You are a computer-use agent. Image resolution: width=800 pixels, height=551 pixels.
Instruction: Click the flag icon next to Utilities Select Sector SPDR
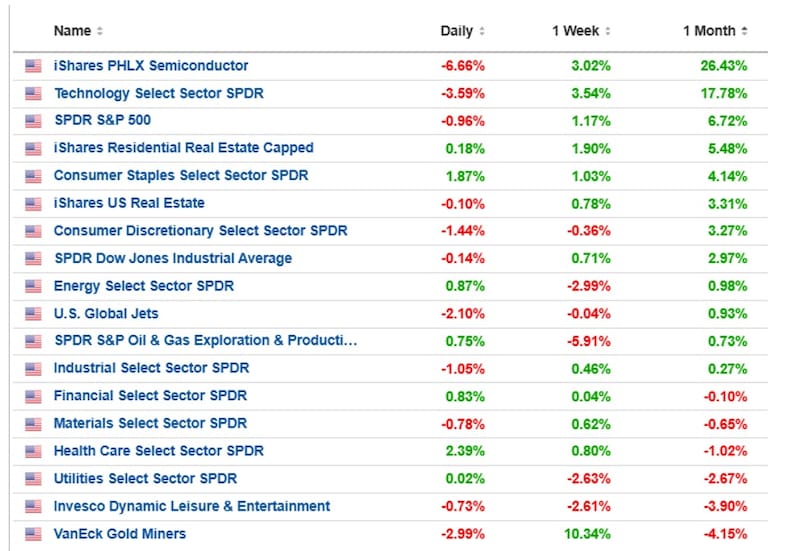coord(33,479)
